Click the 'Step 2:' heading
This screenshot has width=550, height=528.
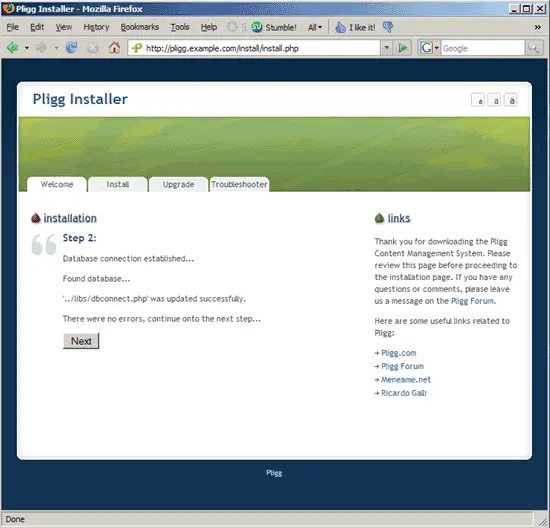[x=80, y=238]
